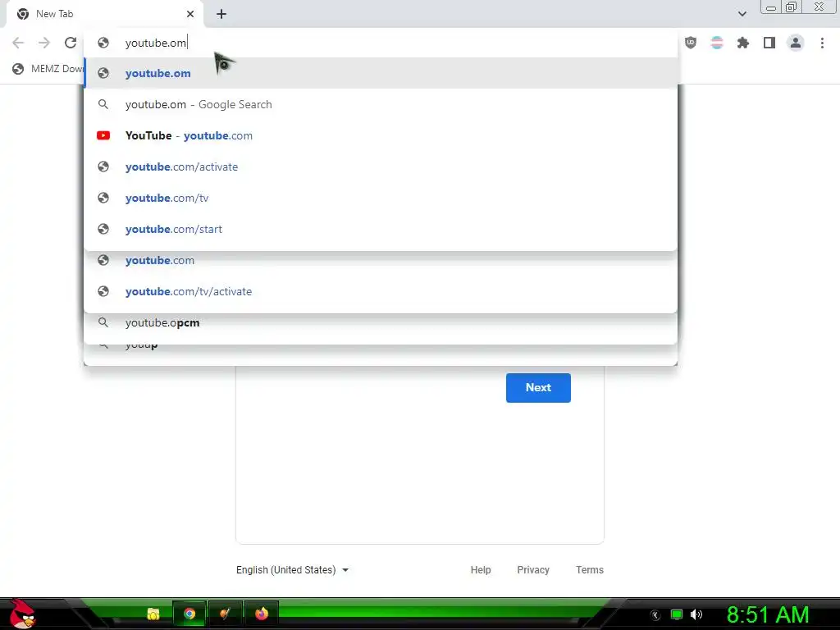The height and width of the screenshot is (630, 840).
Task: Open the English (United States) language dropdown
Action: tap(293, 570)
